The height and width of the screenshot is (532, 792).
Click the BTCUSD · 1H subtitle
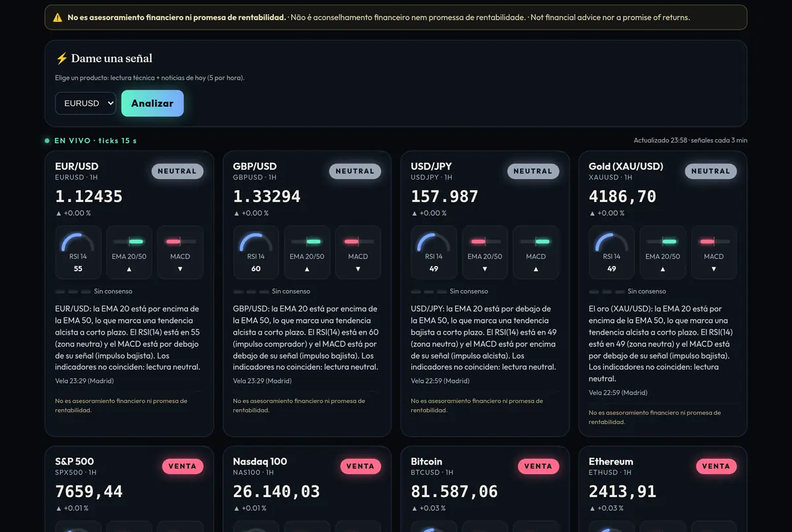(x=432, y=473)
